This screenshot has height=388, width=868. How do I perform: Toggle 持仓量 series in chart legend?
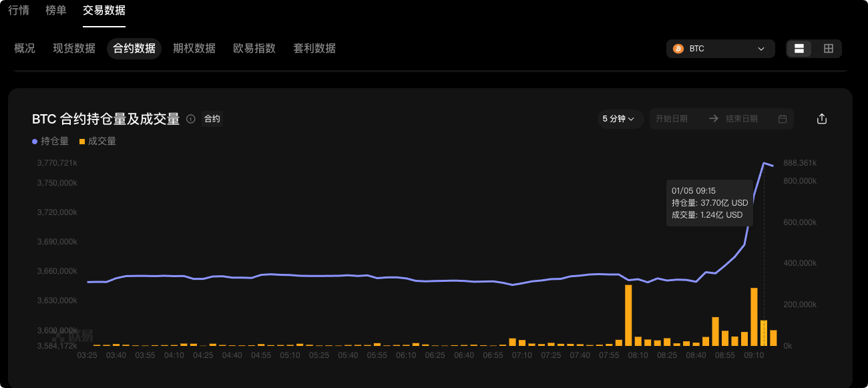51,141
